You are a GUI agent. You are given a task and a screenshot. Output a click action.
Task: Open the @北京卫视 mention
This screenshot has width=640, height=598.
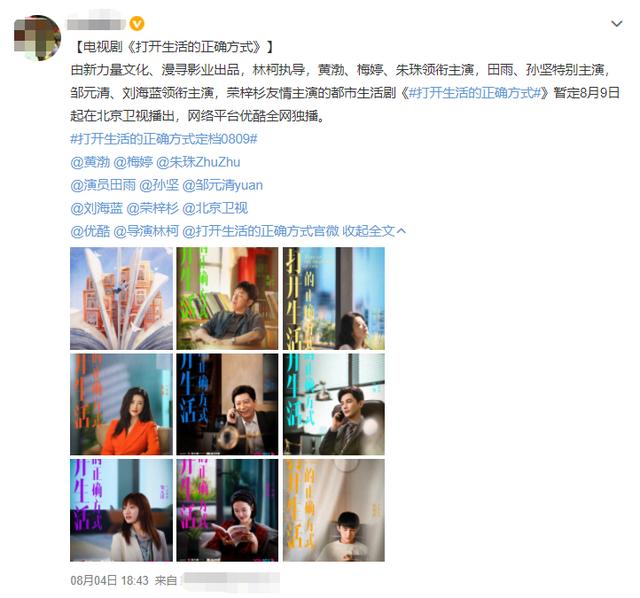pos(215,208)
